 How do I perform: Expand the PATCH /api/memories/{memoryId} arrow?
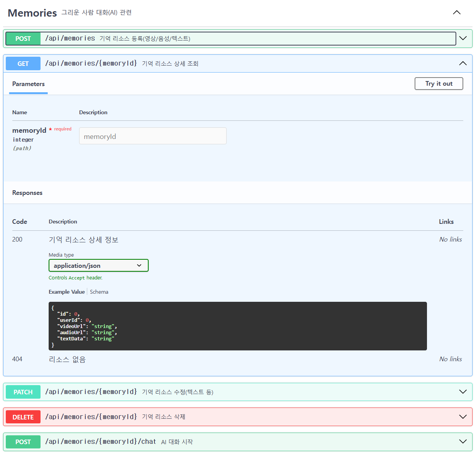click(463, 392)
